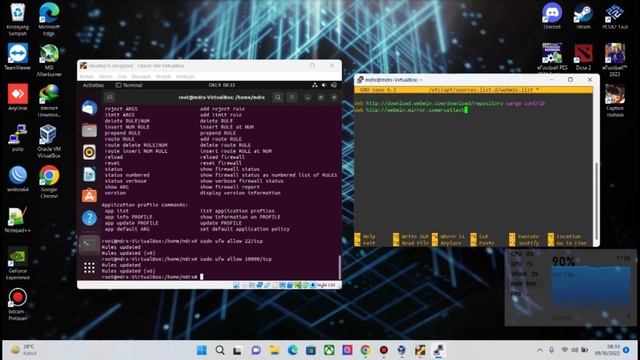Viewport: 640px width, 360px height.
Task: Click search button in Ubuntu terminal header
Action: (x=278, y=97)
